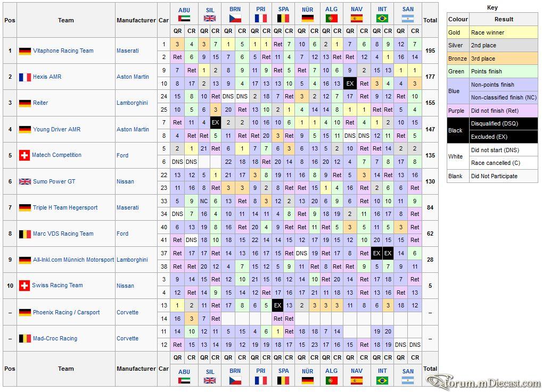Open the BRN round link in top header
Screen dimensions: 542x392
point(235,10)
